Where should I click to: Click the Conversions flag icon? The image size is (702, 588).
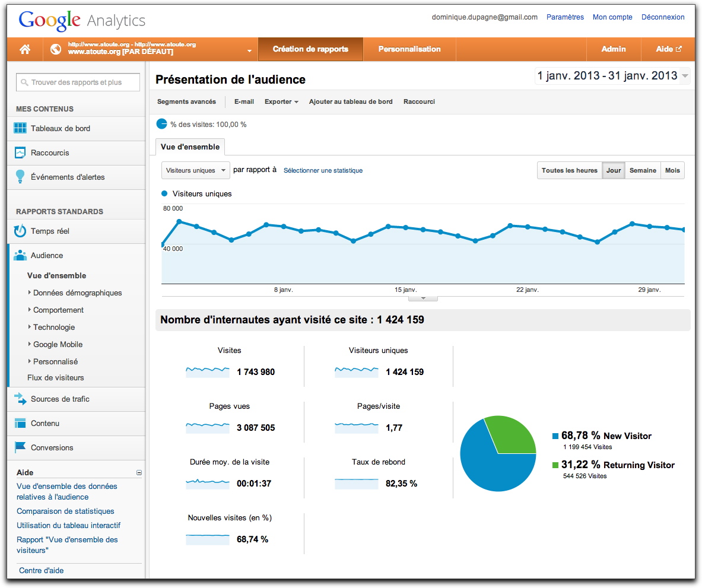pyautogui.click(x=20, y=447)
